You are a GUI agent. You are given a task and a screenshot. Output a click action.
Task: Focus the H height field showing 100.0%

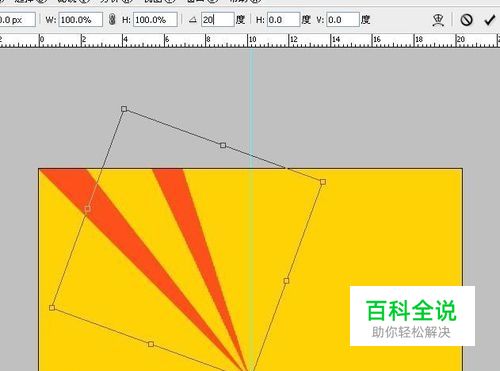coord(155,20)
